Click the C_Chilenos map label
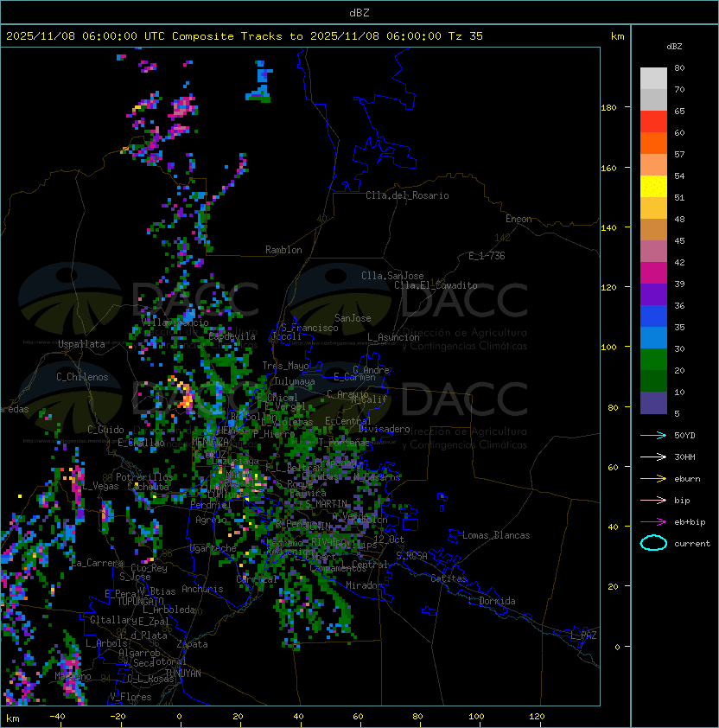 tap(82, 377)
